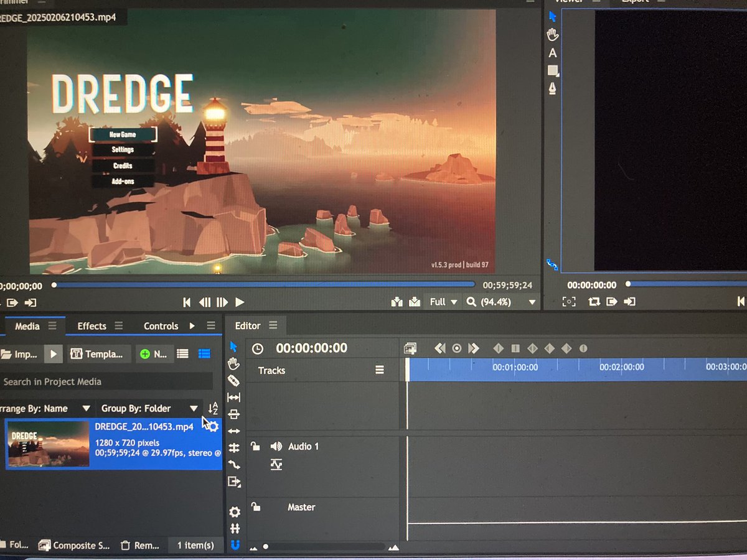Jump to previous keyframe in Editor
The image size is (747, 560).
click(440, 348)
